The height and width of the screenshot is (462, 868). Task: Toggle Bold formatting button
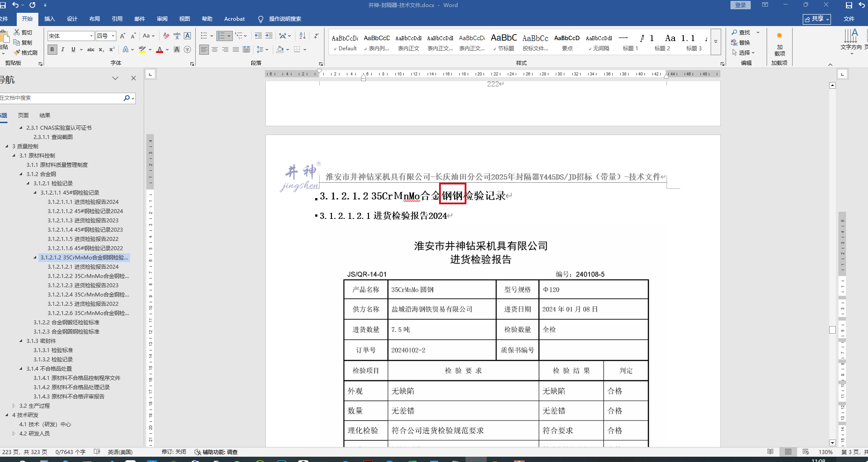(52, 49)
